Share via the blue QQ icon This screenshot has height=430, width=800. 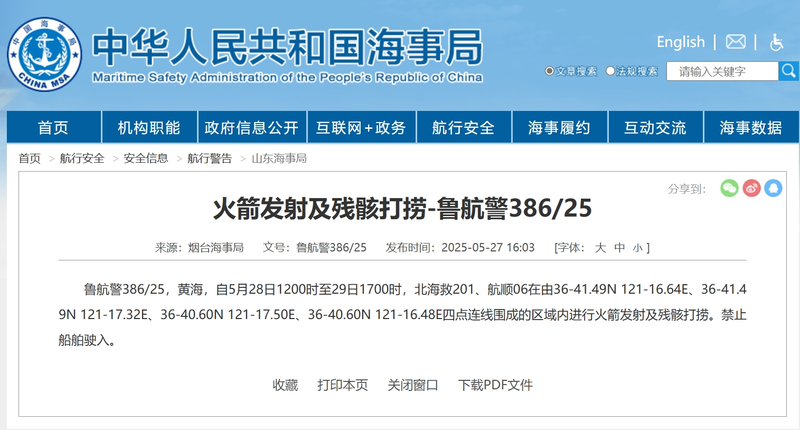pyautogui.click(x=773, y=188)
